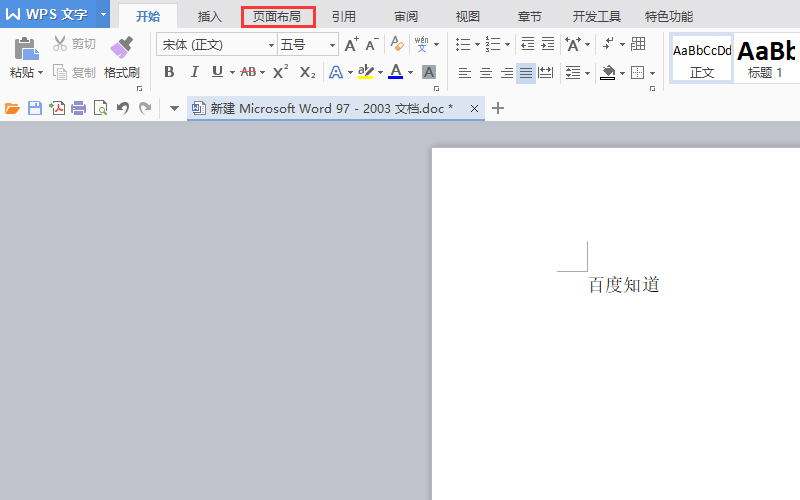Click the print icon in quick toolbar
The height and width of the screenshot is (500, 800).
pyautogui.click(x=79, y=108)
